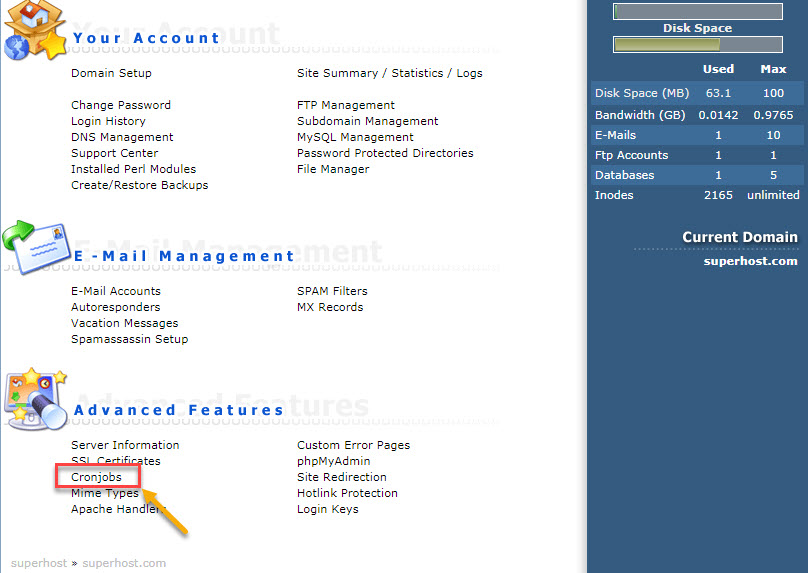Open the Cronjobs link

(x=96, y=477)
